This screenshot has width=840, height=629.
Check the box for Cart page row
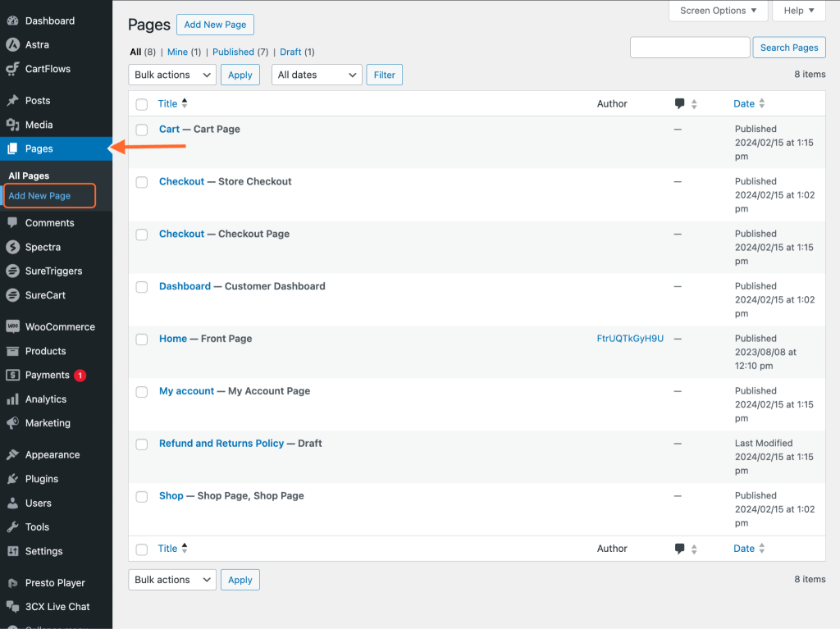(x=142, y=130)
